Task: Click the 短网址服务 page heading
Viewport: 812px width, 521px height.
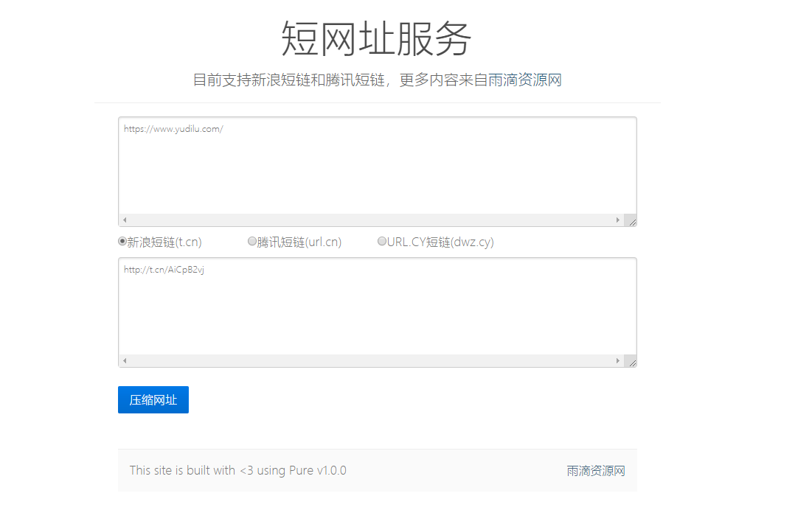Action: 376,39
